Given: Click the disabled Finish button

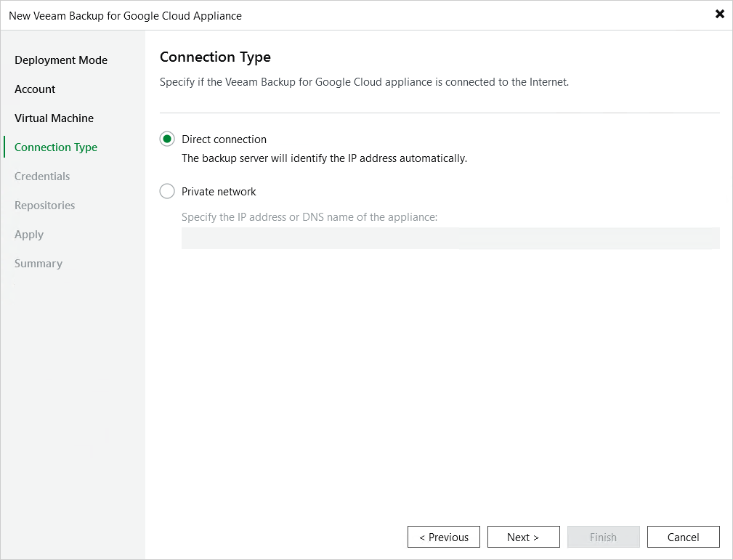Looking at the screenshot, I should [x=604, y=537].
